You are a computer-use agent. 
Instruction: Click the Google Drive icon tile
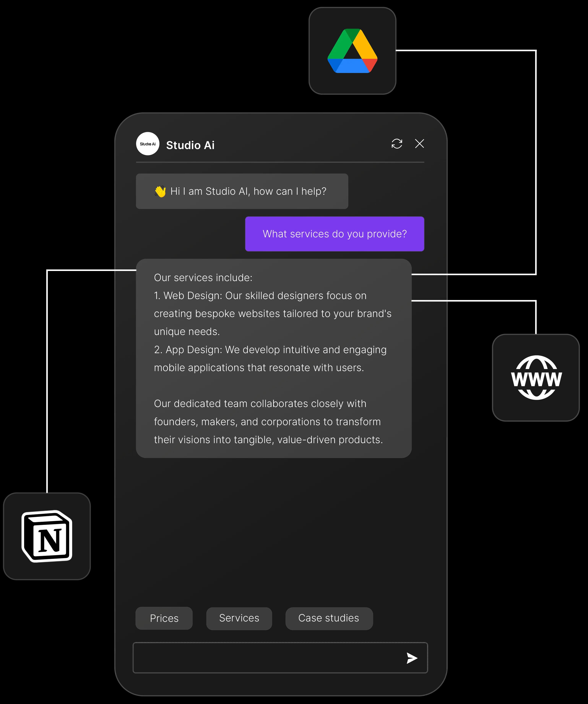pyautogui.click(x=352, y=51)
